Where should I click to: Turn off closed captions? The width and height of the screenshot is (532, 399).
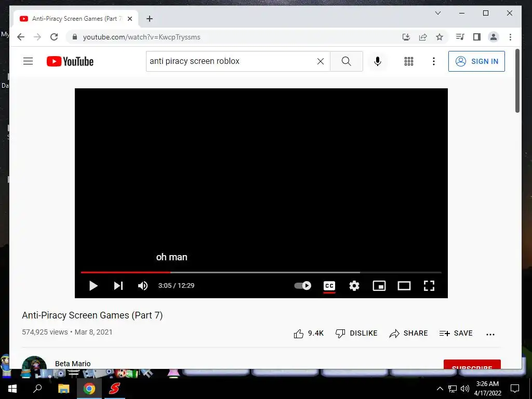329,286
